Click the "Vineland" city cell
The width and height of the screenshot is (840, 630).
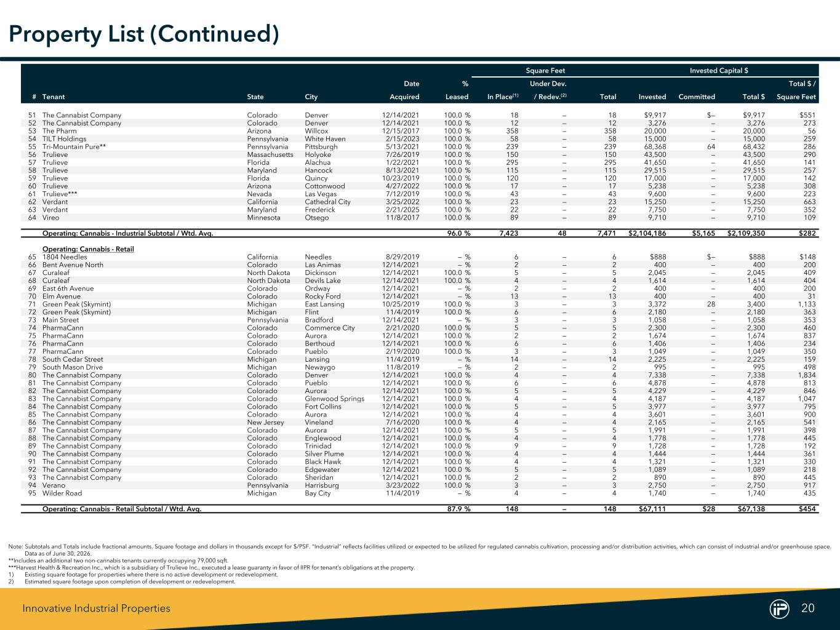[319, 423]
